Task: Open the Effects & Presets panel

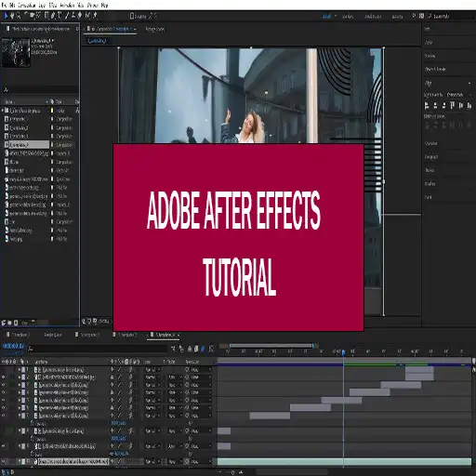Action: click(x=435, y=70)
